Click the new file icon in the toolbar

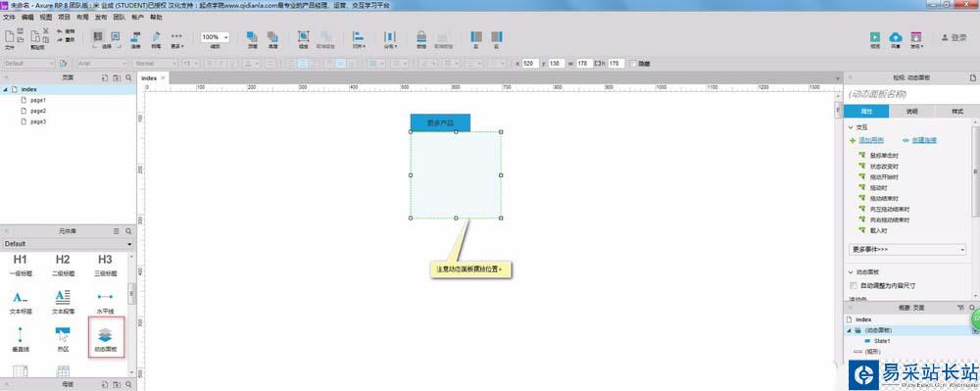coord(9,36)
